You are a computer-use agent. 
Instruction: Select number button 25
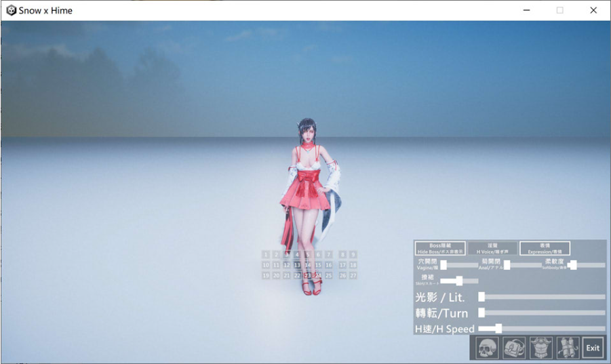pyautogui.click(x=328, y=276)
